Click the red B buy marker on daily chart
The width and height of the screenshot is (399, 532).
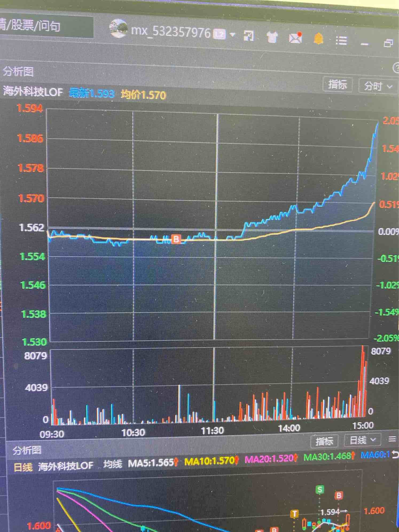click(339, 495)
